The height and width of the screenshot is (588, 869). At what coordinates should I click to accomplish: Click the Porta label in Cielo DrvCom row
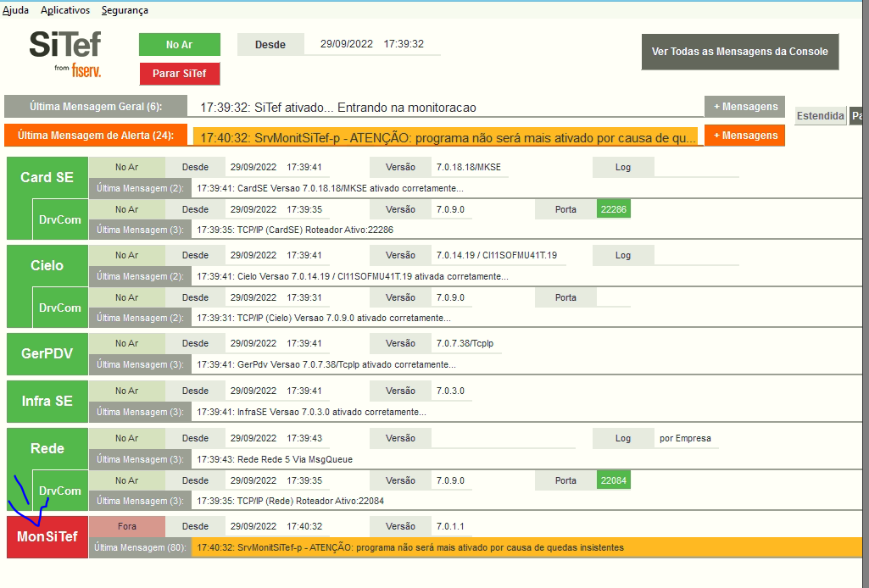point(565,297)
